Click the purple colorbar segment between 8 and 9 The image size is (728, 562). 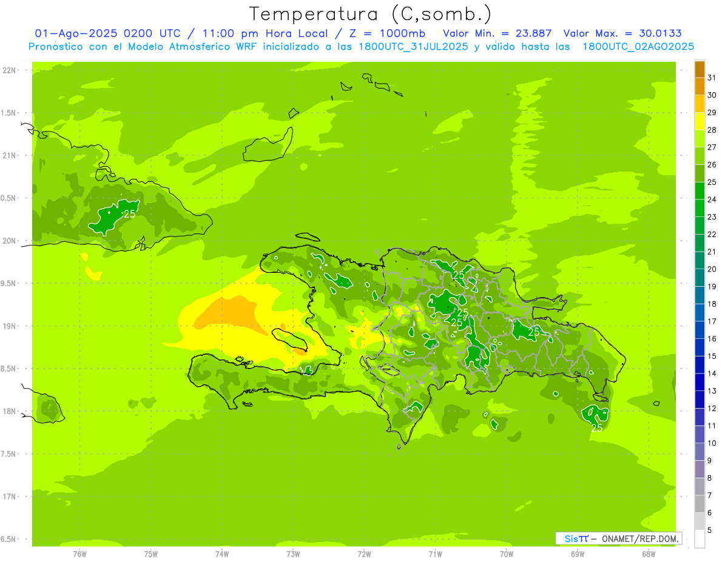pyautogui.click(x=699, y=469)
